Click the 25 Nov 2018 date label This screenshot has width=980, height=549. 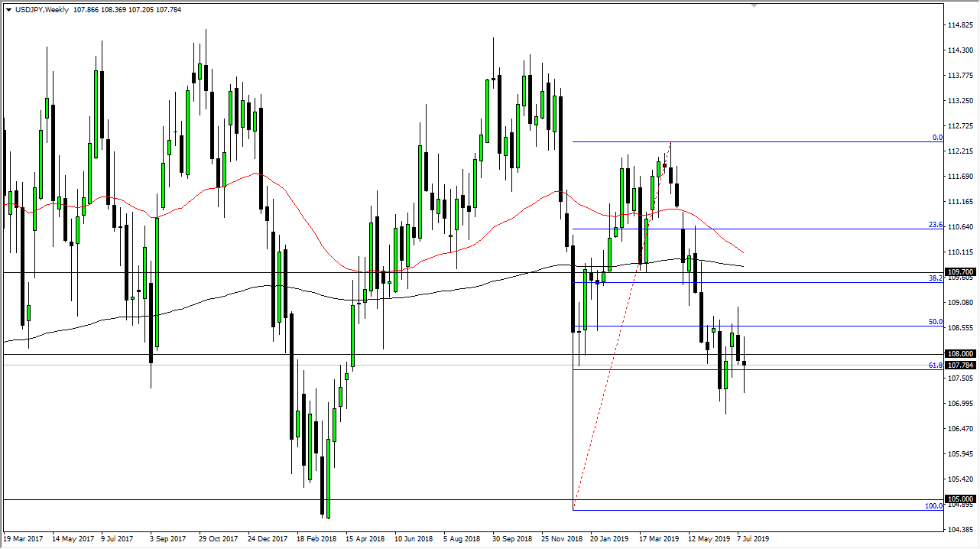(560, 538)
